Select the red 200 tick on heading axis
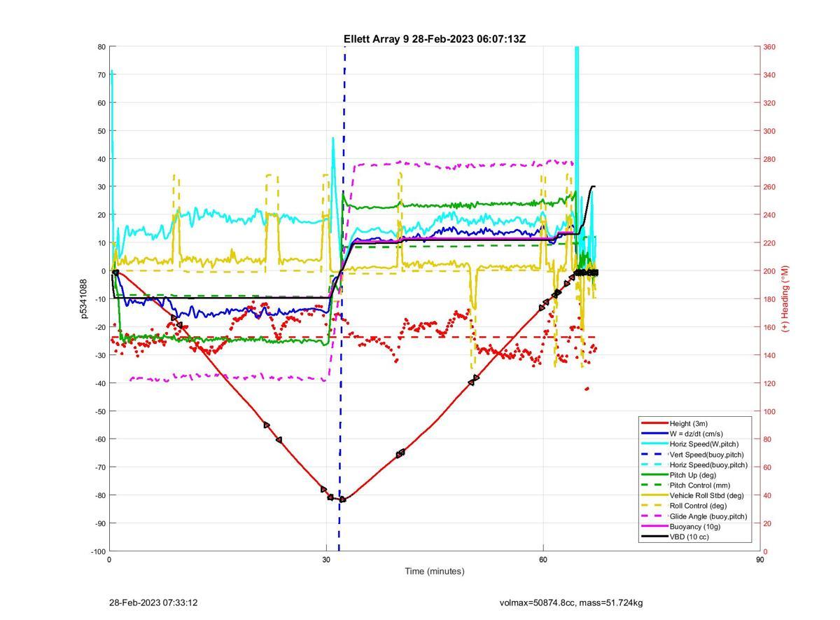The width and height of the screenshot is (840, 620). 769,271
